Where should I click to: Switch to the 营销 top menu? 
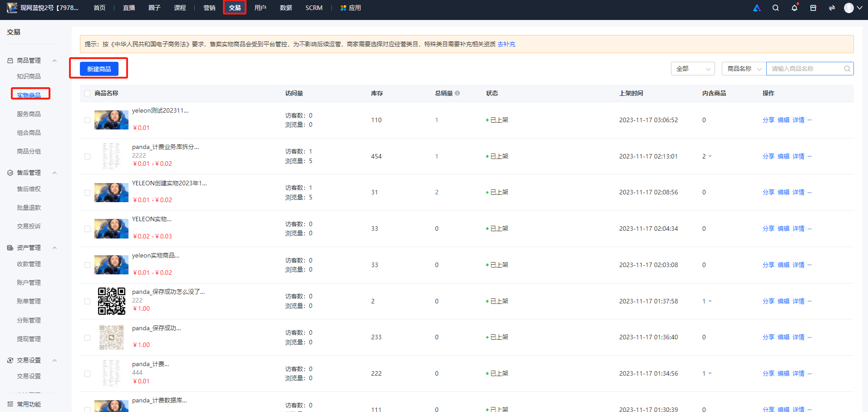tap(209, 8)
